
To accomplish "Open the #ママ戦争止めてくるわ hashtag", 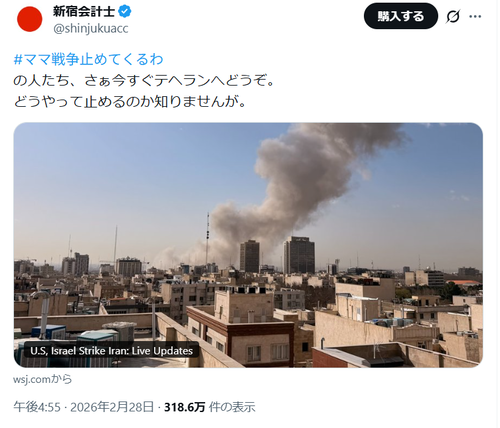I will click(88, 59).
